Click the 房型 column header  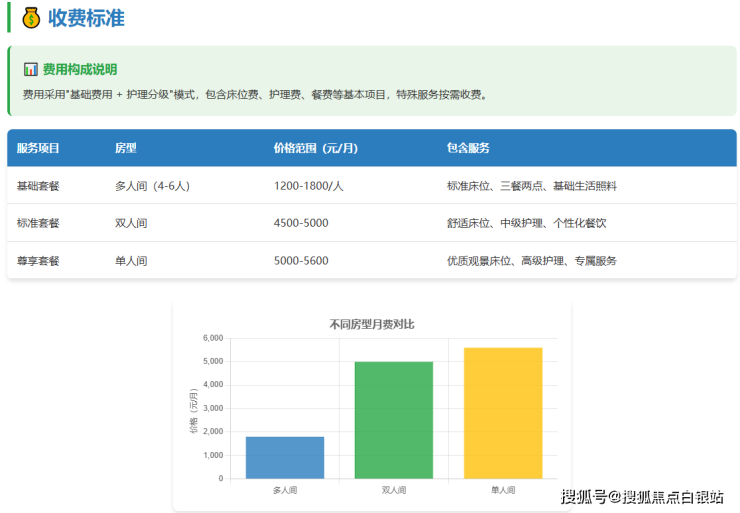tap(125, 148)
